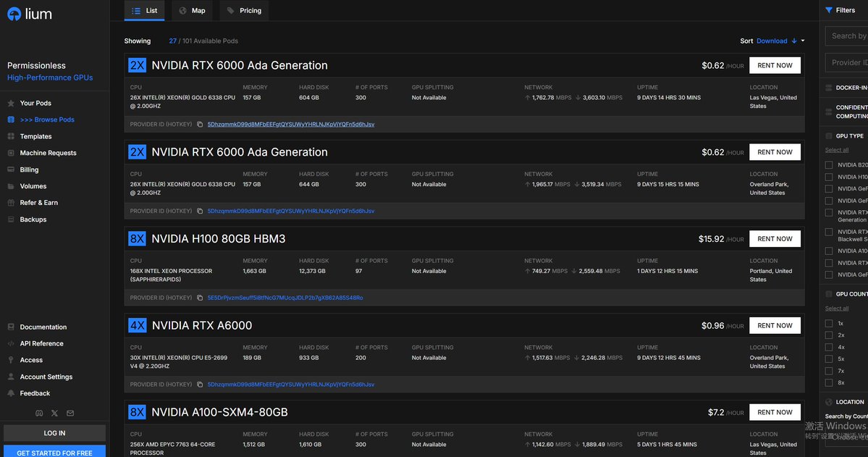Rent the Las Vegas RTX 6000 Ada pod
The image size is (868, 457).
[x=775, y=65]
